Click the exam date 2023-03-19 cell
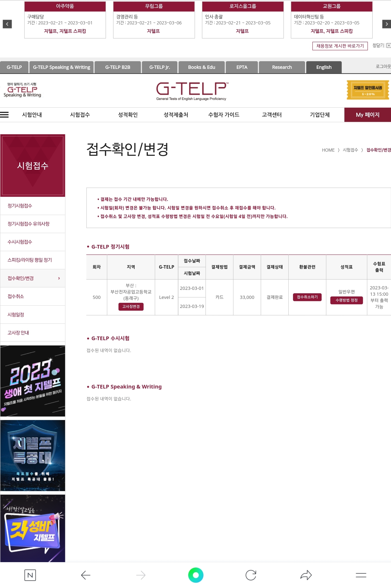The image size is (391, 588). 192,306
